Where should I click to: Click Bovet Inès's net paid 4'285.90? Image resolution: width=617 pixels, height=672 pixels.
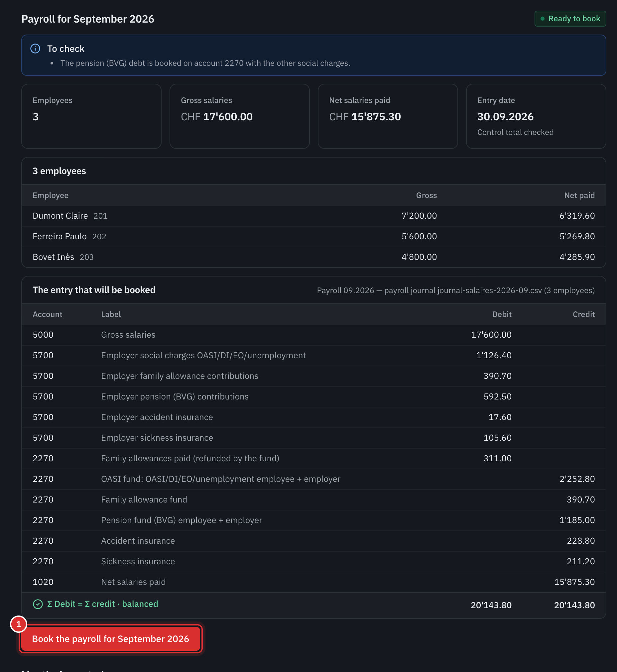[577, 257]
